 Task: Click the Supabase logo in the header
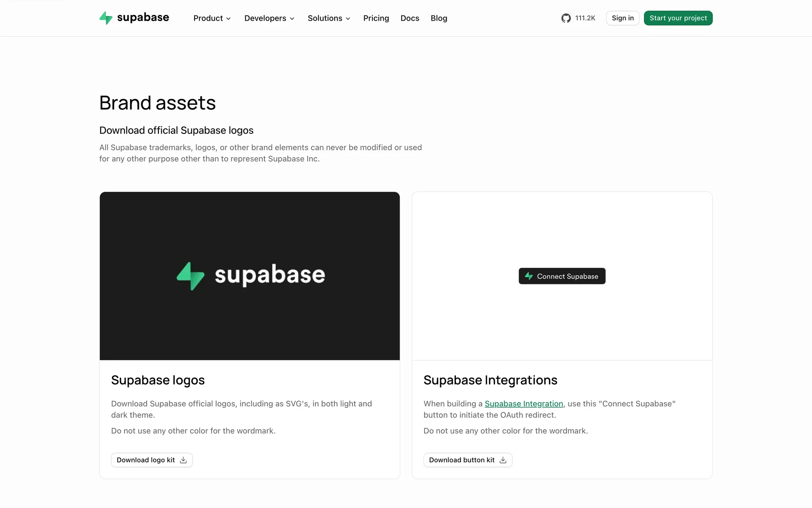pos(134,18)
